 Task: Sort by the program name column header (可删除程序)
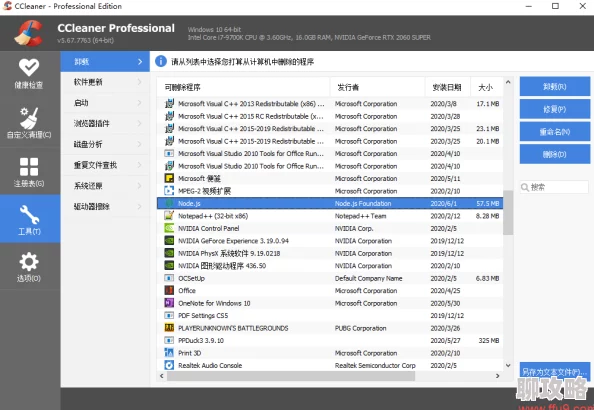243,88
